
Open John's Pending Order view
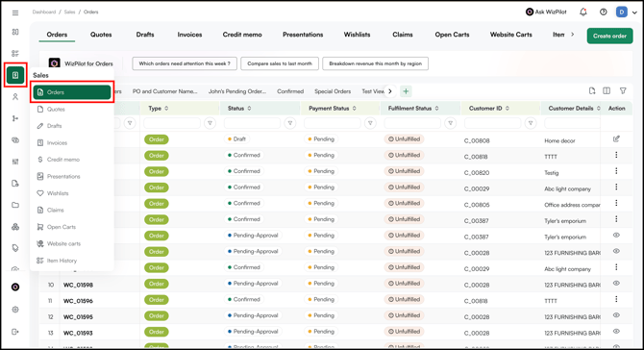pos(237,91)
